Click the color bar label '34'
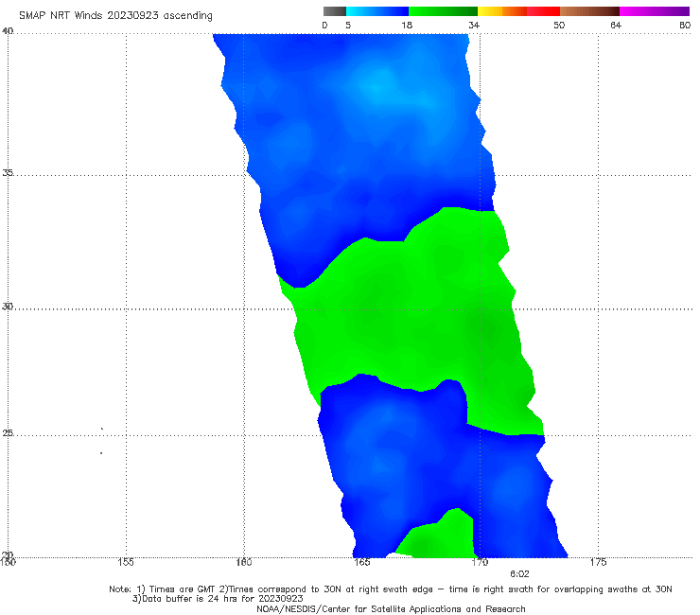This screenshot has height=615, width=700. [x=474, y=25]
